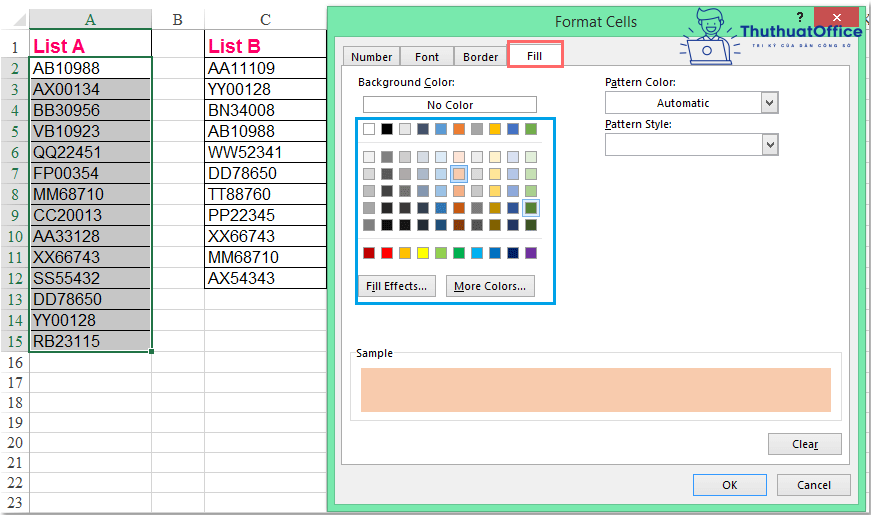Open More Colors dialog

(490, 286)
